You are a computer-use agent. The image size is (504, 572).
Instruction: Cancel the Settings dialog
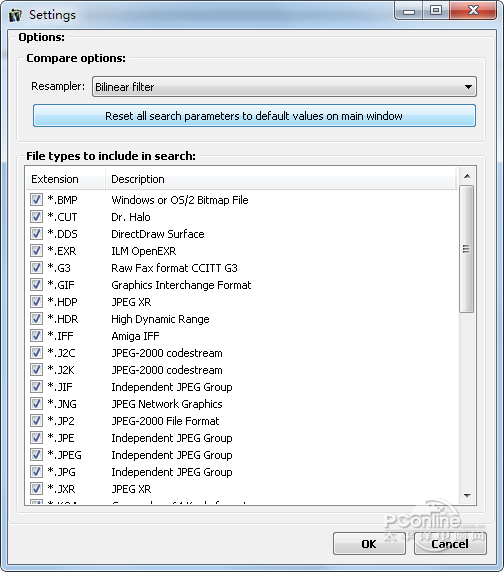click(450, 544)
